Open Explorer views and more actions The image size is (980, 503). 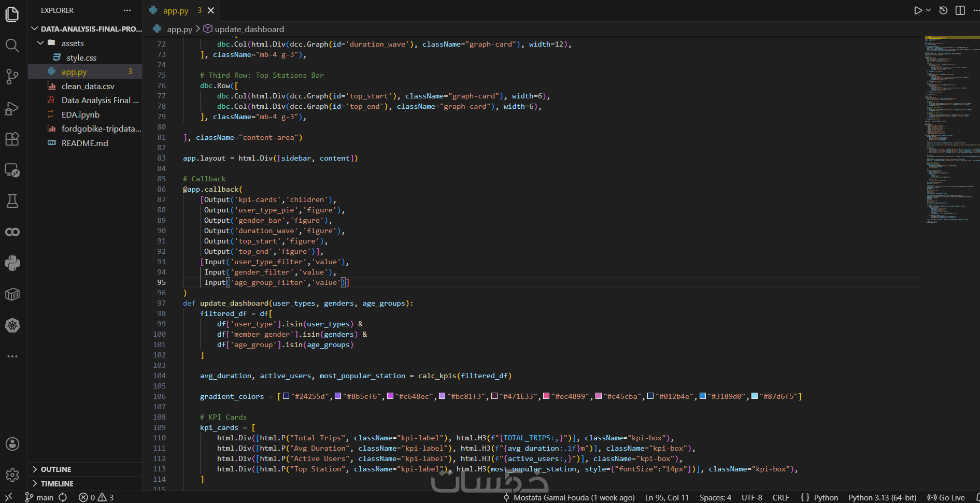127,10
